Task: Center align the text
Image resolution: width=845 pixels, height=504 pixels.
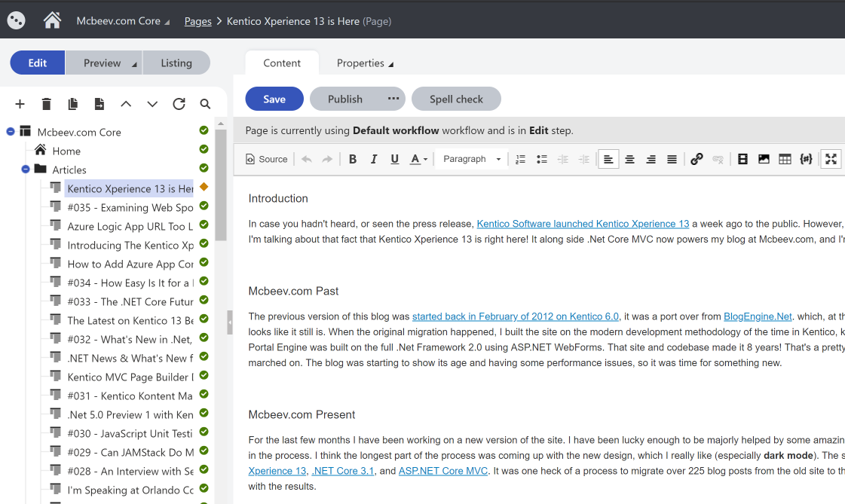Action: 629,160
